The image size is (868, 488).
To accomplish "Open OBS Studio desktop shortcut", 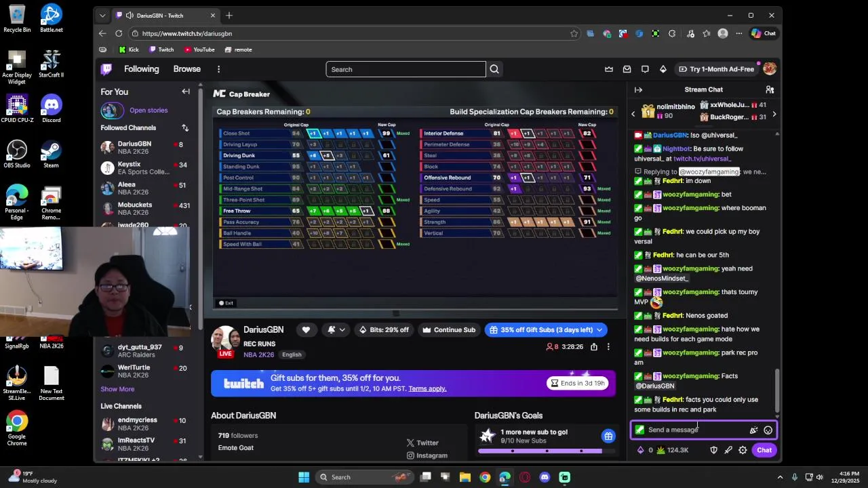I will coord(17,154).
